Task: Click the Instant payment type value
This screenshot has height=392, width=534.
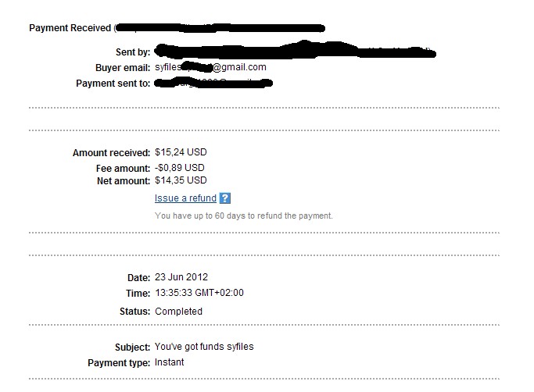Action: [170, 362]
